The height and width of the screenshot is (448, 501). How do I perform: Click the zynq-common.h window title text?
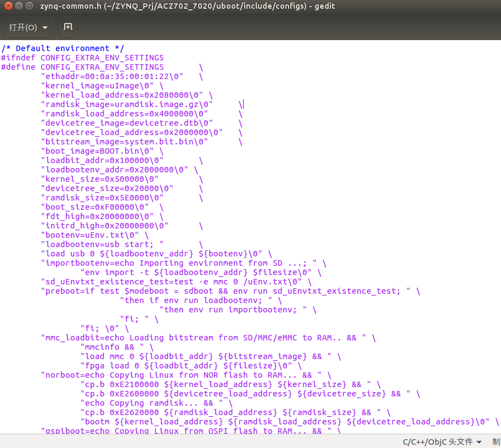(187, 6)
